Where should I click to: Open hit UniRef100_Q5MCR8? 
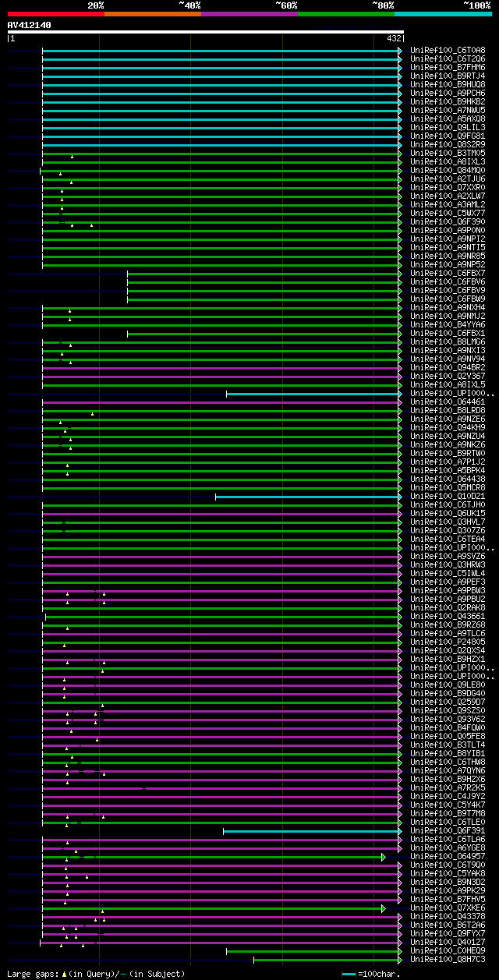tap(448, 487)
